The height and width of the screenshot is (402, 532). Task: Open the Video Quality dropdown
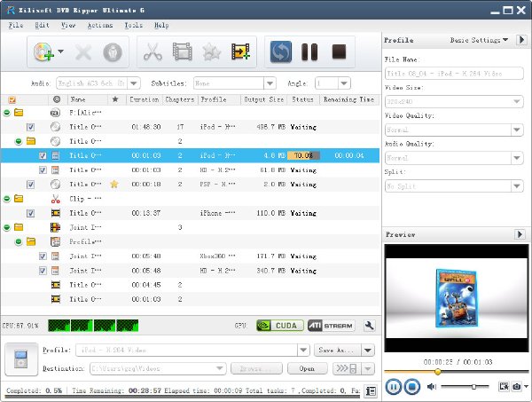(517, 130)
